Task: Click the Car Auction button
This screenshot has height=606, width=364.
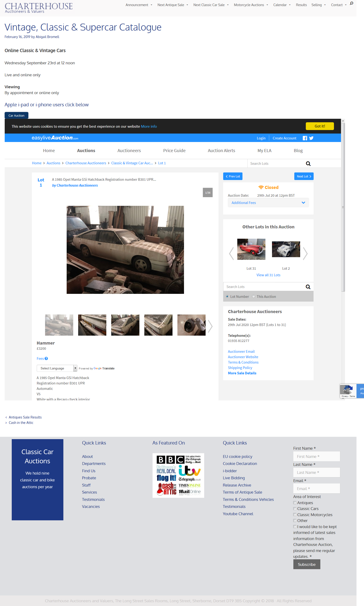Action: [16, 115]
